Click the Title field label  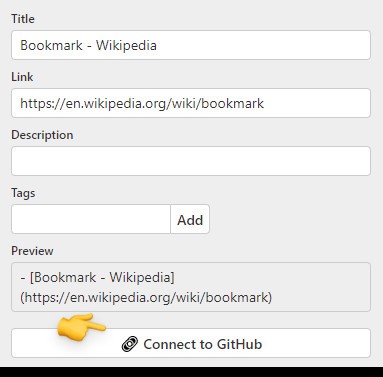click(x=23, y=19)
